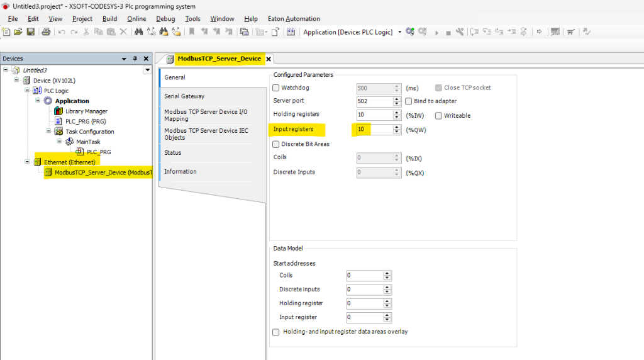The image size is (644, 360).
Task: Open the Project menu
Action: coord(82,19)
